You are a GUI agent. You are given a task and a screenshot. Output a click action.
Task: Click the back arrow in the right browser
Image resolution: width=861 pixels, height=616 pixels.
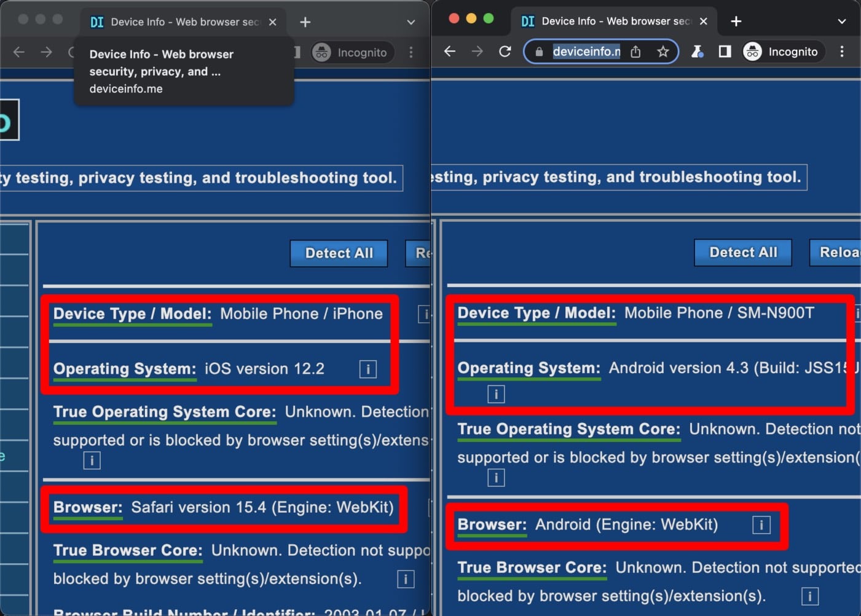click(449, 51)
